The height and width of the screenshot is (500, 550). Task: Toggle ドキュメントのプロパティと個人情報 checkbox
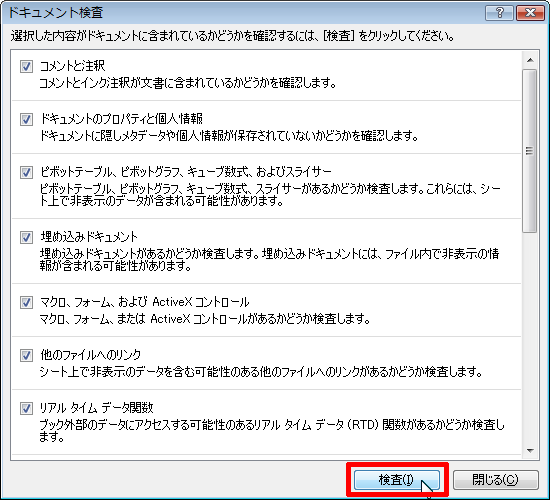pyautogui.click(x=26, y=119)
